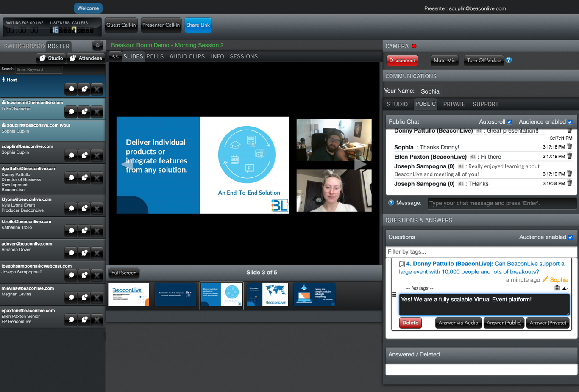The image size is (579, 392).
Task: Click Answer (Public)
Action: coord(504,323)
